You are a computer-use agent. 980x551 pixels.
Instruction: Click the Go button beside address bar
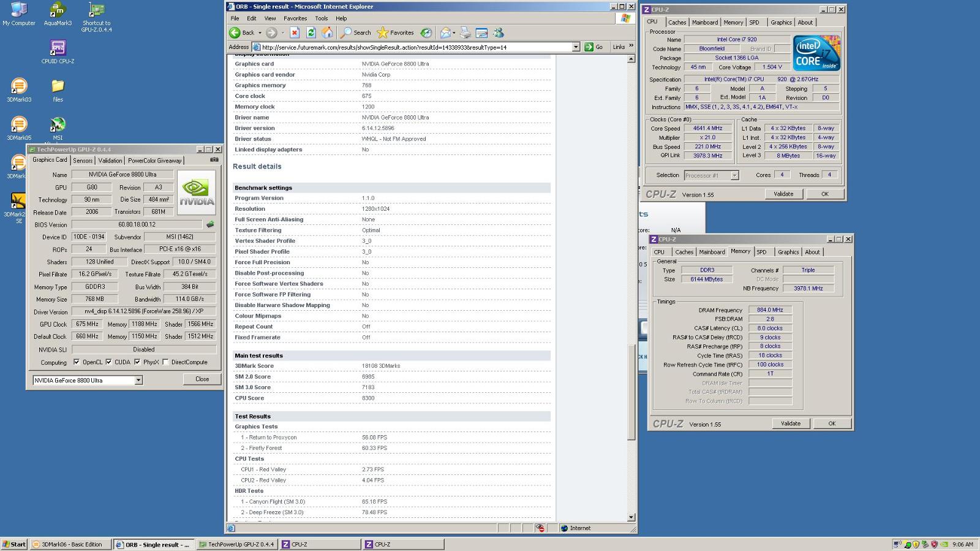pos(594,47)
